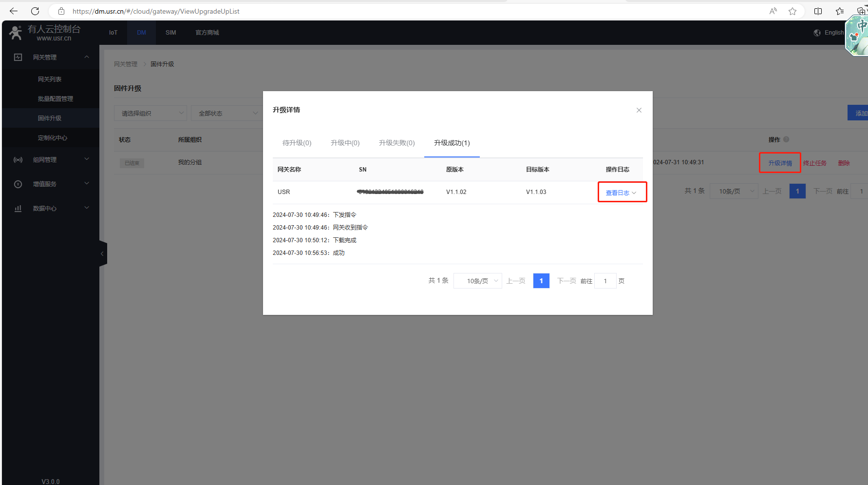Switch to the 升级失败(0) tab
This screenshot has width=868, height=485.
(x=396, y=143)
